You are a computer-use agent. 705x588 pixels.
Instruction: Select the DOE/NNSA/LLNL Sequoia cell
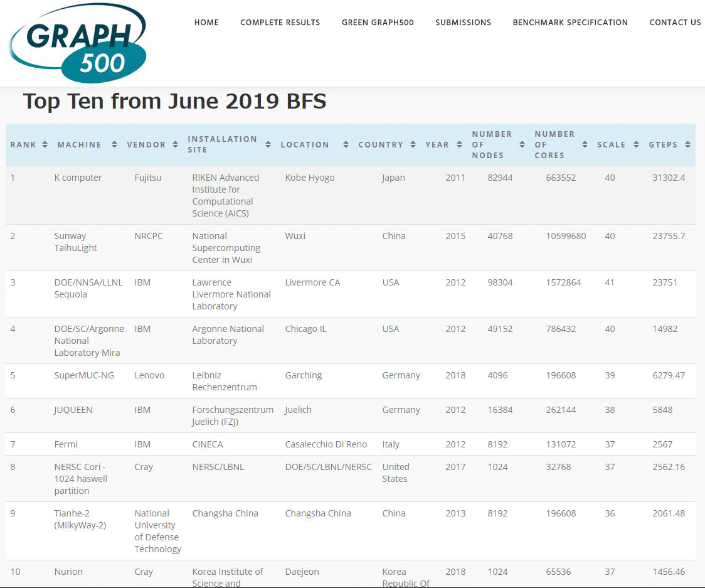[x=88, y=289]
